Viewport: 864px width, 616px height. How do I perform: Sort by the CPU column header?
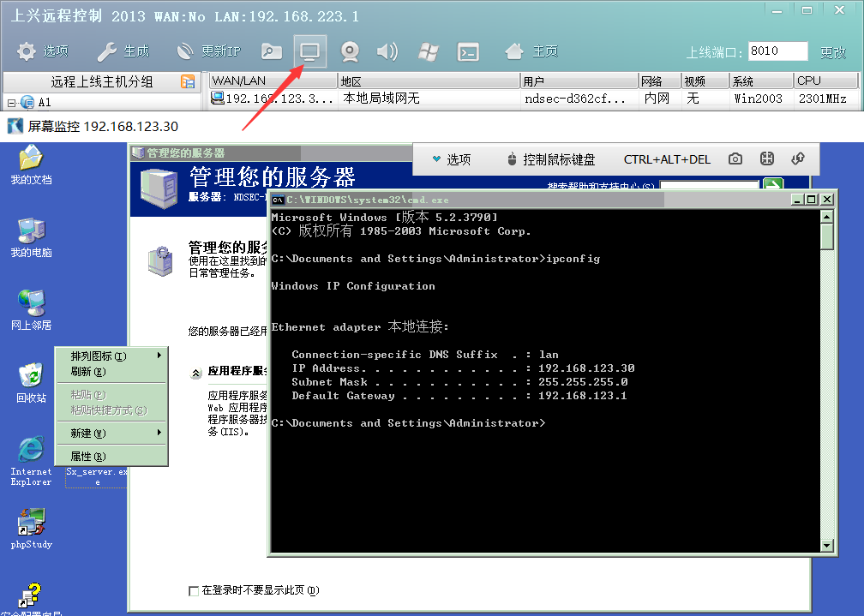[825, 81]
